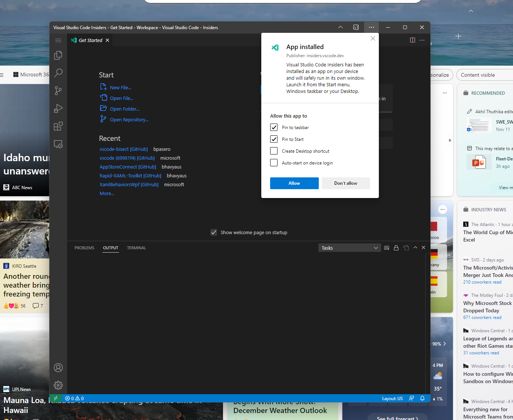513x420 pixels.
Task: Uncheck Pin to taskbar
Action: [x=274, y=127]
